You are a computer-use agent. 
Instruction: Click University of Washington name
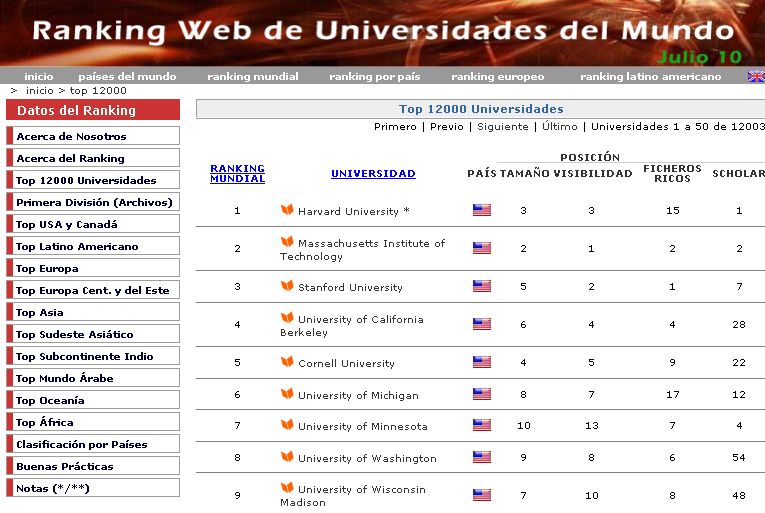point(367,459)
